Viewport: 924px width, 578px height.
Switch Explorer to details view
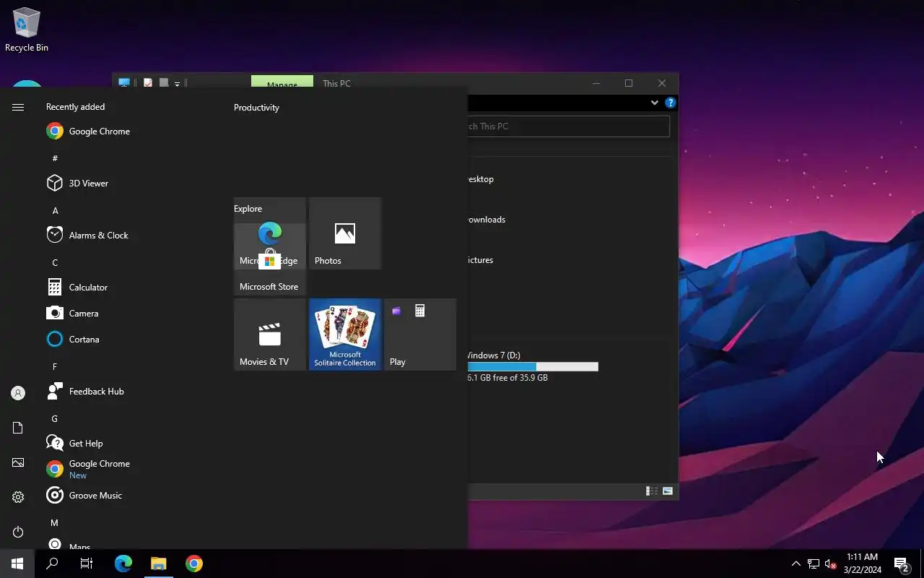click(652, 491)
